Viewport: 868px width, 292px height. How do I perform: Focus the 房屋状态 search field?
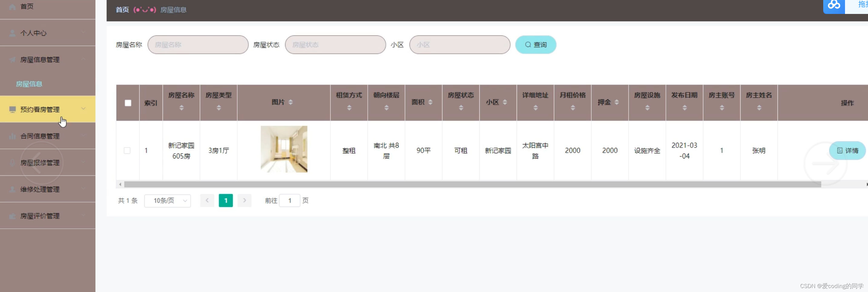335,45
